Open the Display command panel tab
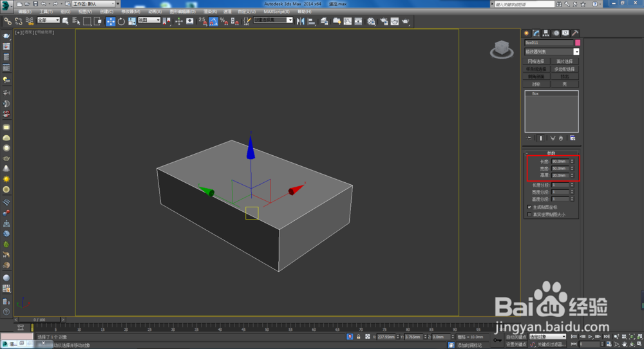 click(565, 33)
